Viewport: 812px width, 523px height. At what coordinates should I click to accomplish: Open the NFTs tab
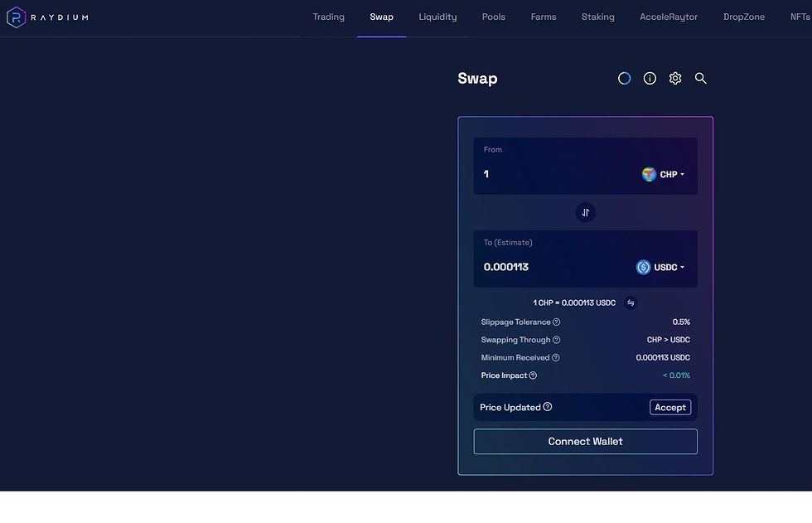(800, 17)
